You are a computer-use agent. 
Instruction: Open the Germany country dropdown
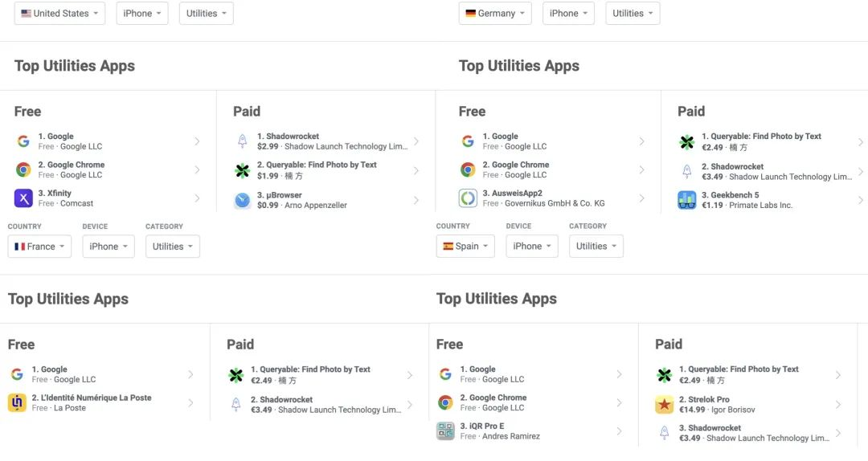(x=495, y=14)
